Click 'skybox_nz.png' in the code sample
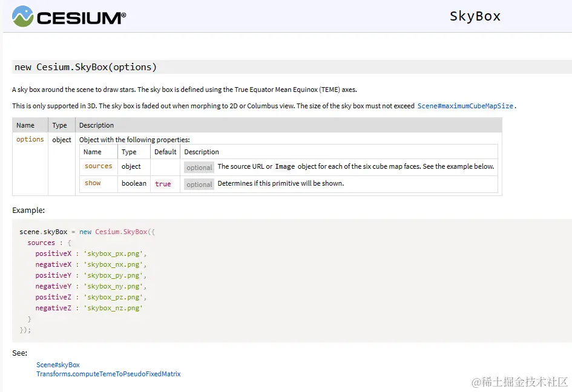This screenshot has width=572, height=392. (x=114, y=308)
